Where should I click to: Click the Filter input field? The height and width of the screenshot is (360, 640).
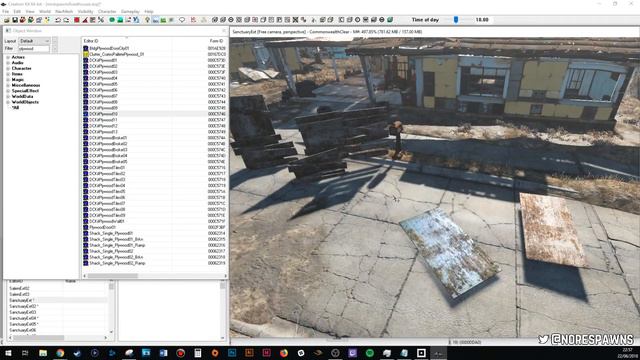33,49
